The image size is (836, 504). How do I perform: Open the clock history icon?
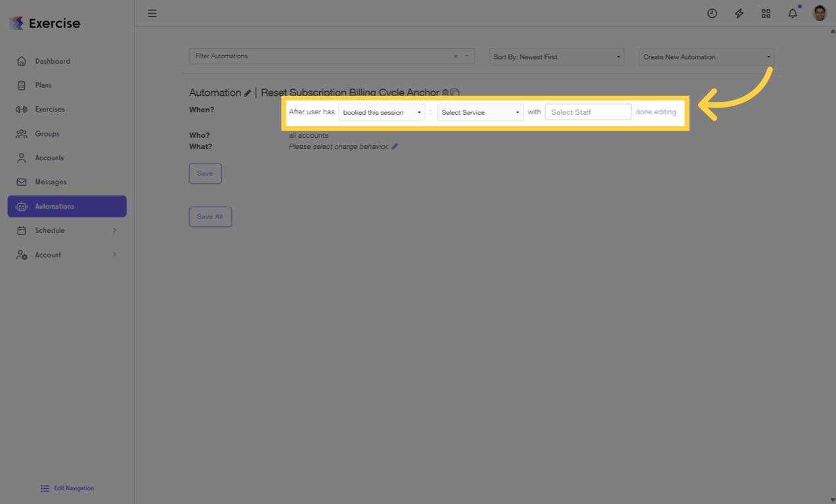pos(712,13)
